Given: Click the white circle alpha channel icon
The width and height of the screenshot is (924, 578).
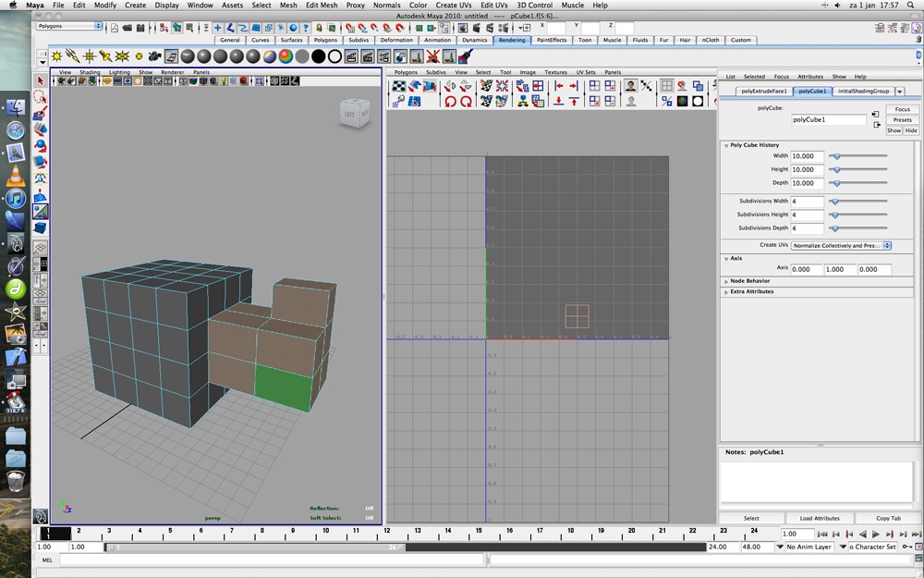Looking at the screenshot, I should pyautogui.click(x=698, y=102).
